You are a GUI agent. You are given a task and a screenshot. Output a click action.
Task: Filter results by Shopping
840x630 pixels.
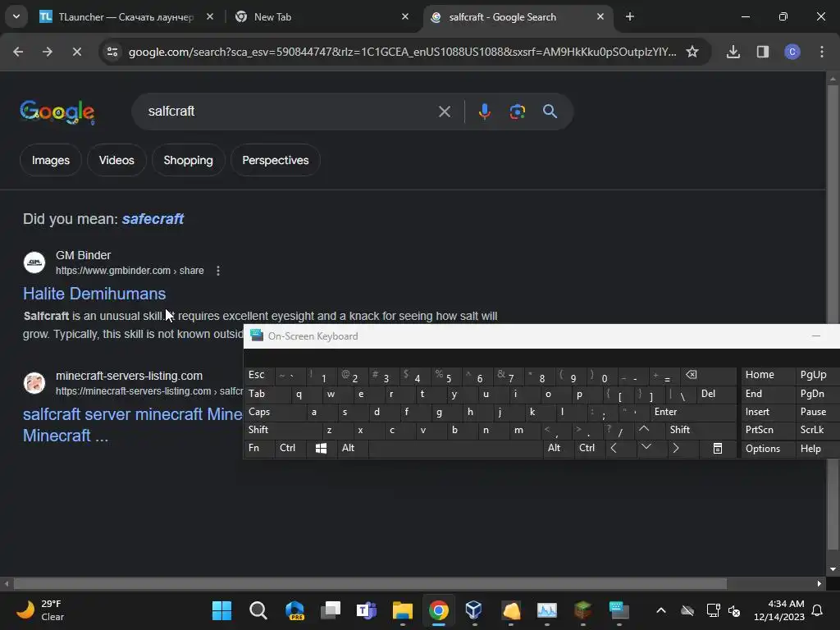[188, 160]
